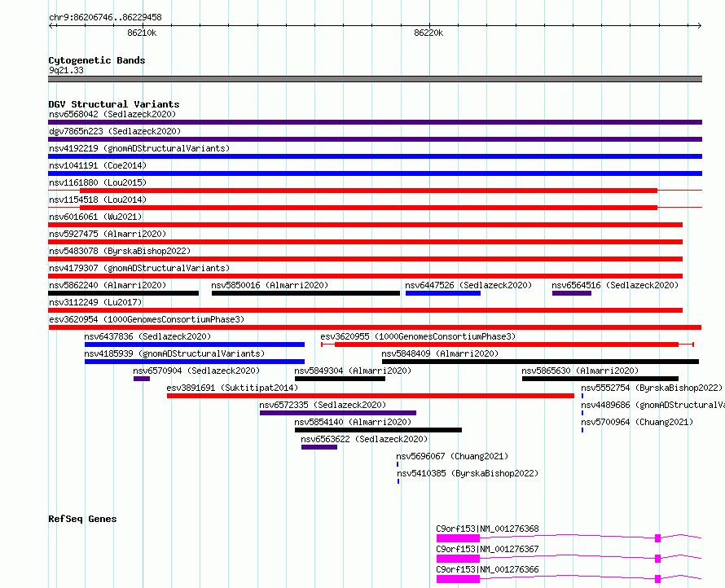Screen dimensions: 725x588
Task: Select the small purple nsv6570904 bar
Action: click(142, 379)
